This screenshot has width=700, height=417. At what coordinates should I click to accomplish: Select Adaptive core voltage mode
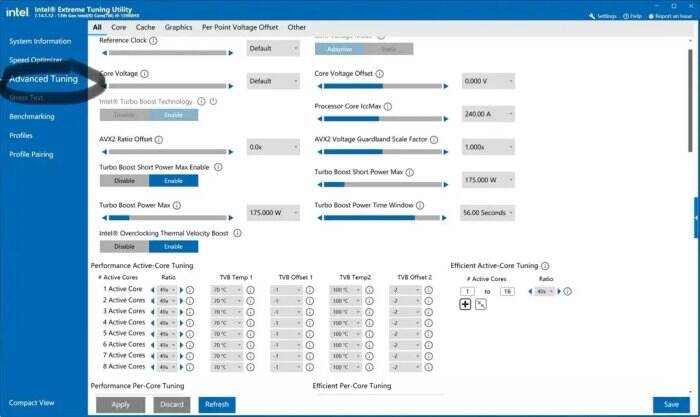(339, 49)
